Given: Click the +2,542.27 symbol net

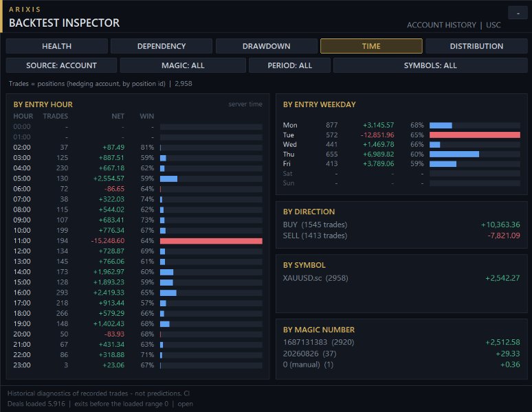Looking at the screenshot, I should click(x=502, y=278).
